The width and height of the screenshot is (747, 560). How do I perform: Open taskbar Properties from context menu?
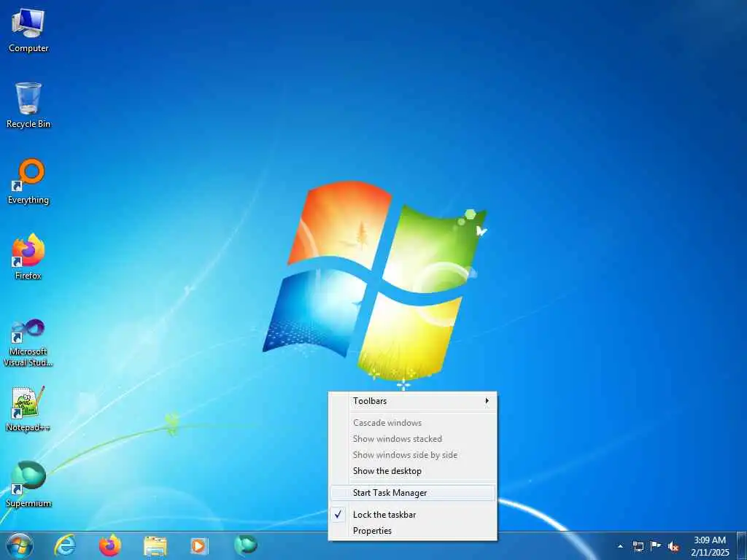point(413,531)
